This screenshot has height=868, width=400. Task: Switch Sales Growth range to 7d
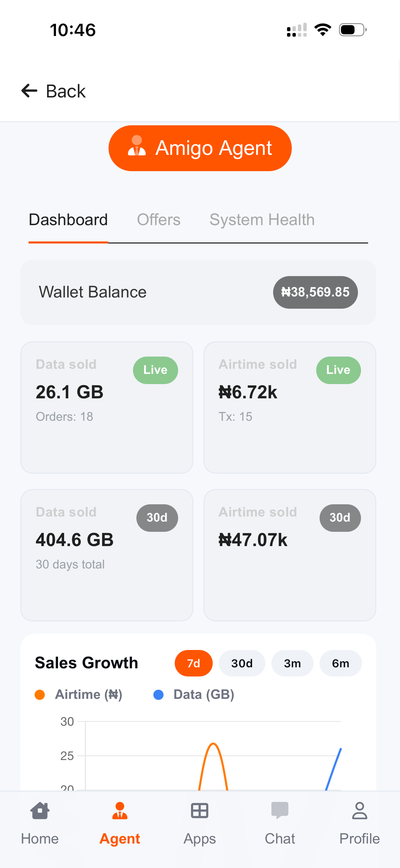coord(193,663)
